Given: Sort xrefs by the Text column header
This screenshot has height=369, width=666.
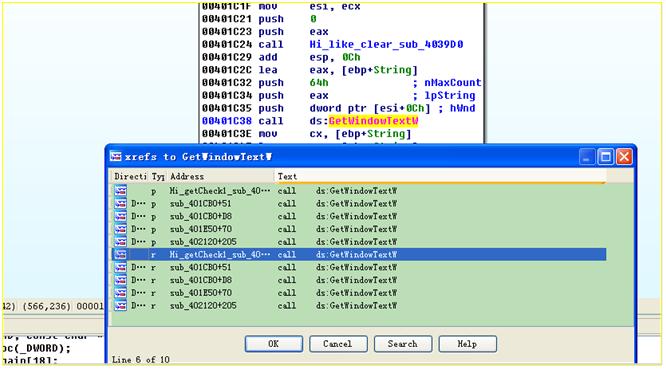Looking at the screenshot, I should [x=287, y=176].
